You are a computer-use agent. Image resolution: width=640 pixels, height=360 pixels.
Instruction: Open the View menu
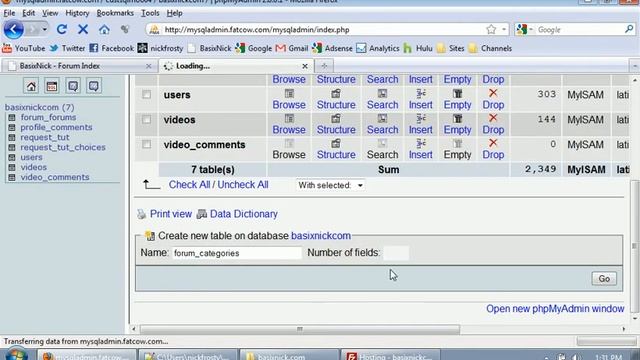50,13
